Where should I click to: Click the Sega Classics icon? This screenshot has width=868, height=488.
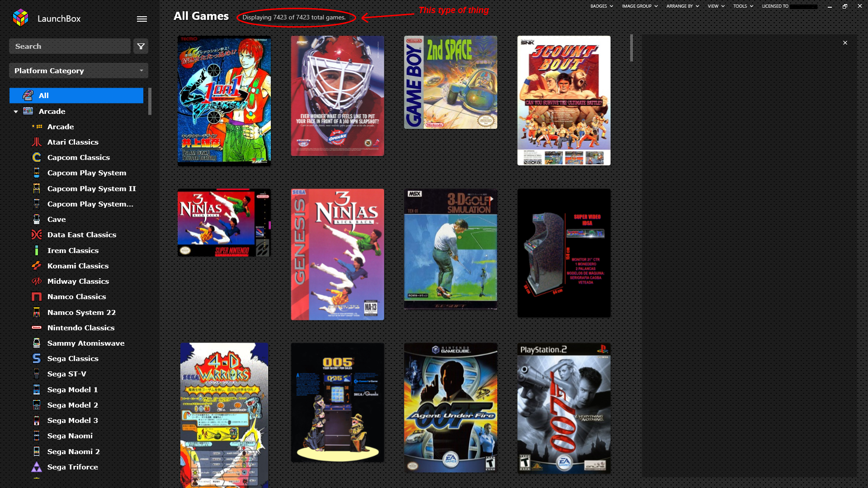click(37, 358)
